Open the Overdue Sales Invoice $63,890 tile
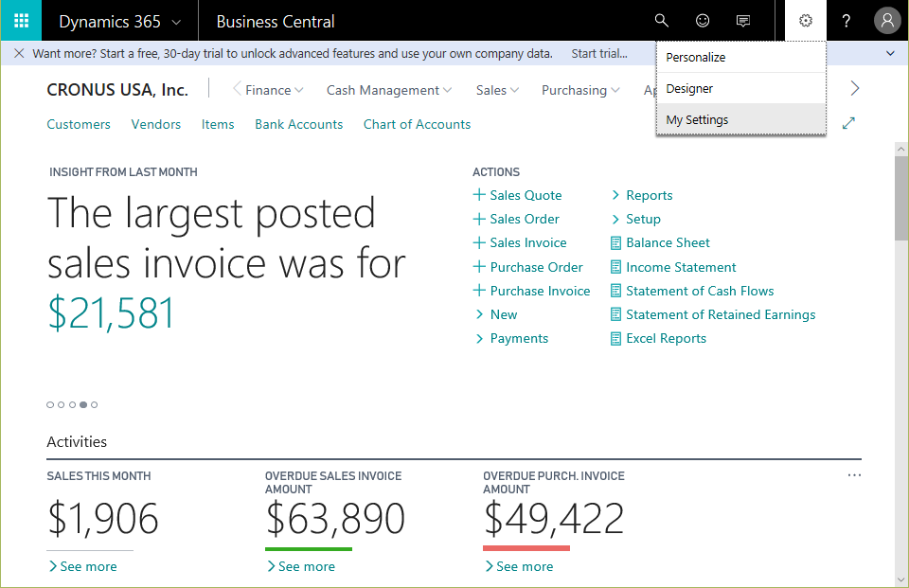Image resolution: width=909 pixels, height=588 pixels. [x=335, y=518]
